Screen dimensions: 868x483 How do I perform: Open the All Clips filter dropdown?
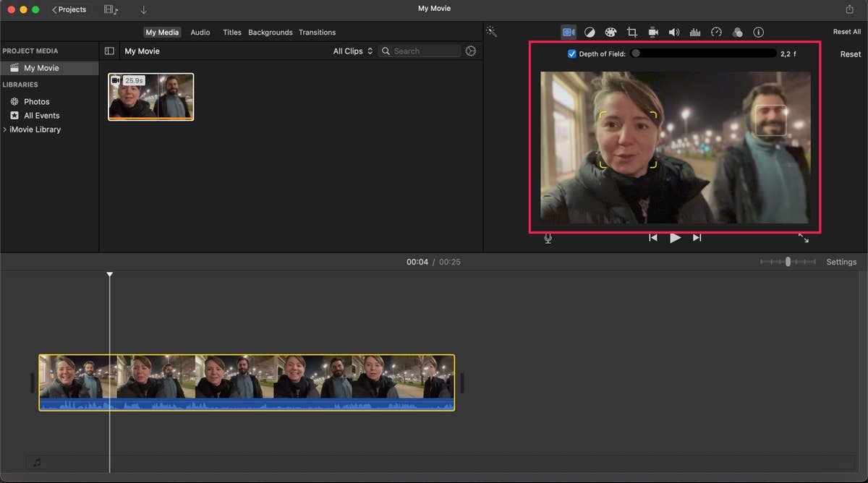click(x=352, y=51)
